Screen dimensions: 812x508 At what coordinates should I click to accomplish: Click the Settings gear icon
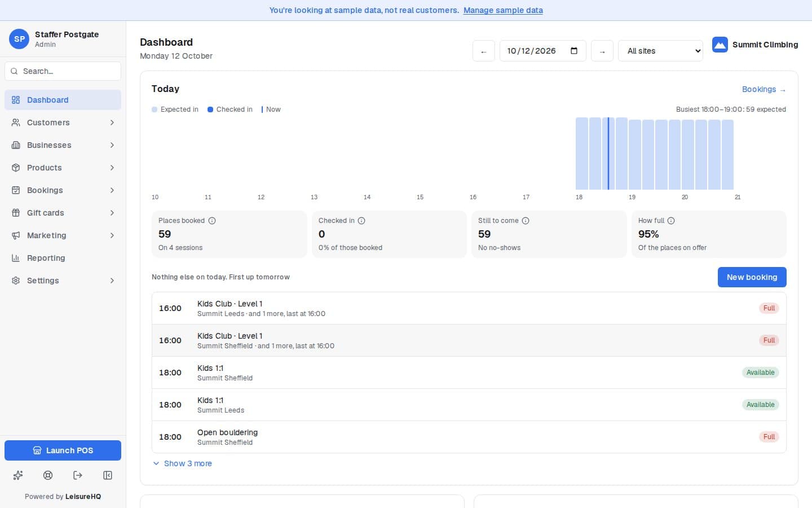[16, 281]
